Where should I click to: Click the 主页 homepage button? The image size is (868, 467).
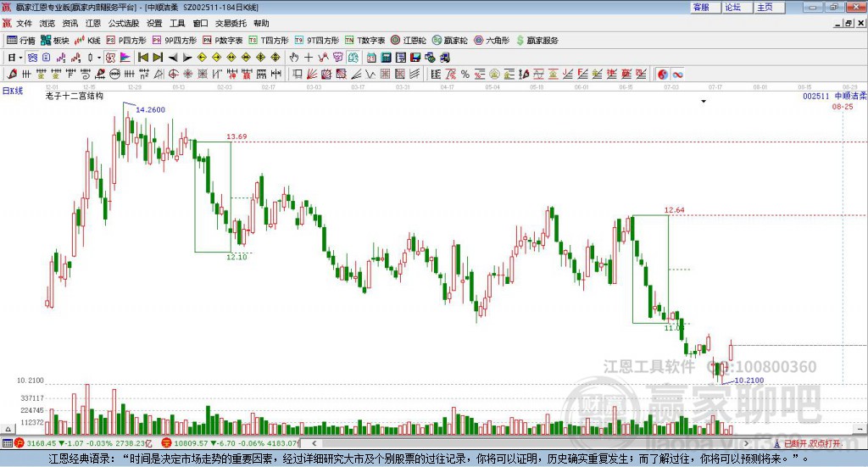coord(769,7)
